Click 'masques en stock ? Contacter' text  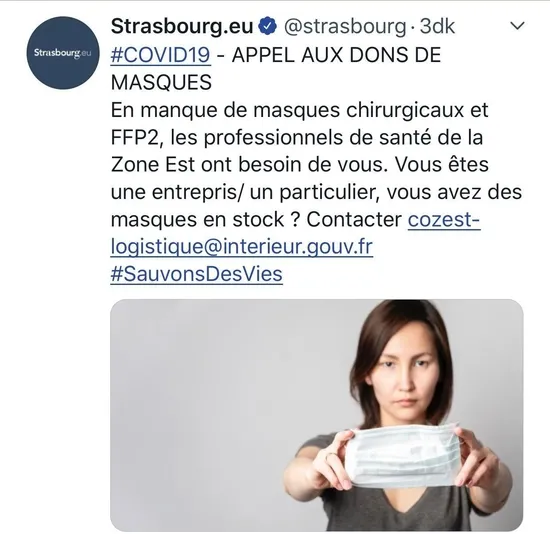click(256, 220)
